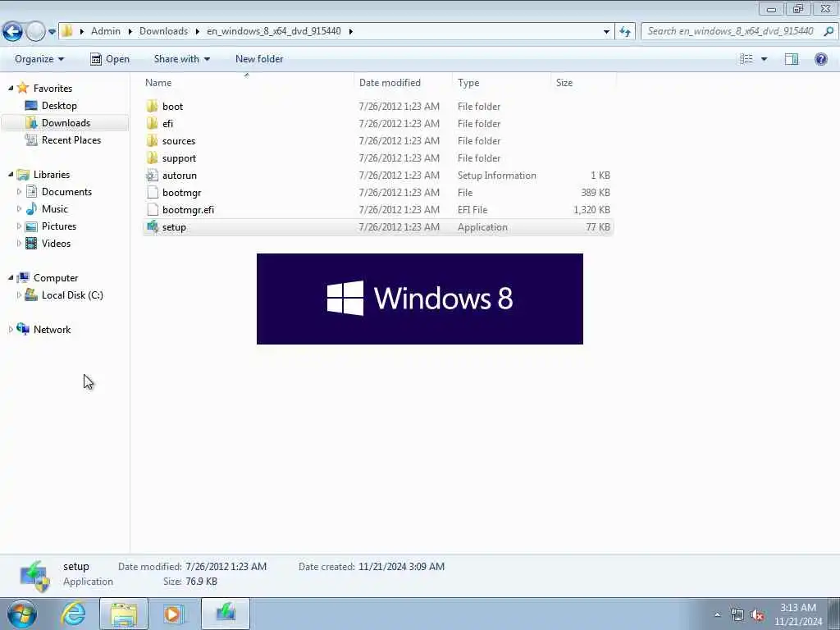Collapse the Libraries tree section
840x630 pixels.
11,175
